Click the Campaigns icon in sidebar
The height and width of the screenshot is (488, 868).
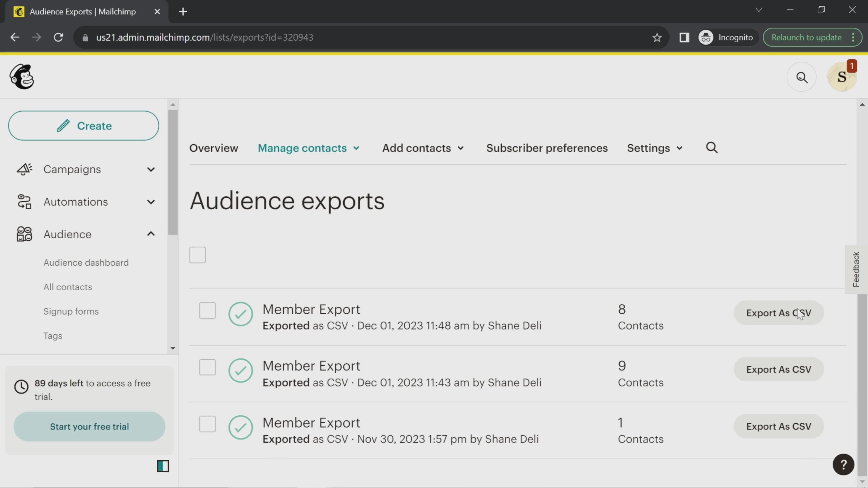click(x=23, y=169)
